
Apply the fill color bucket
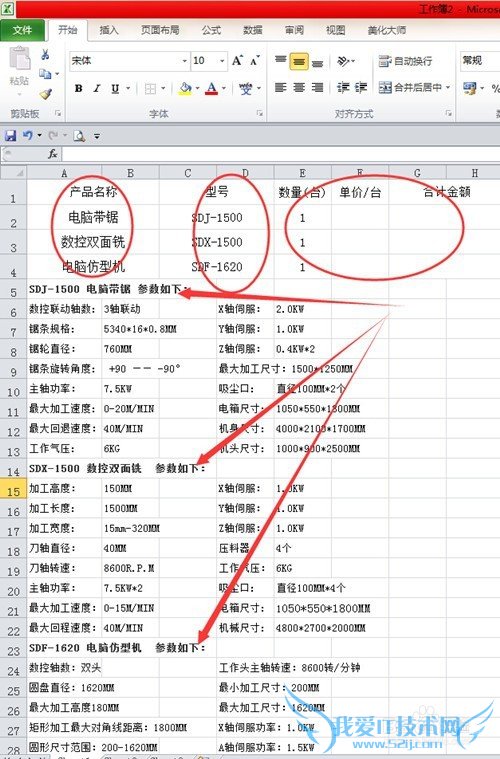(x=185, y=88)
